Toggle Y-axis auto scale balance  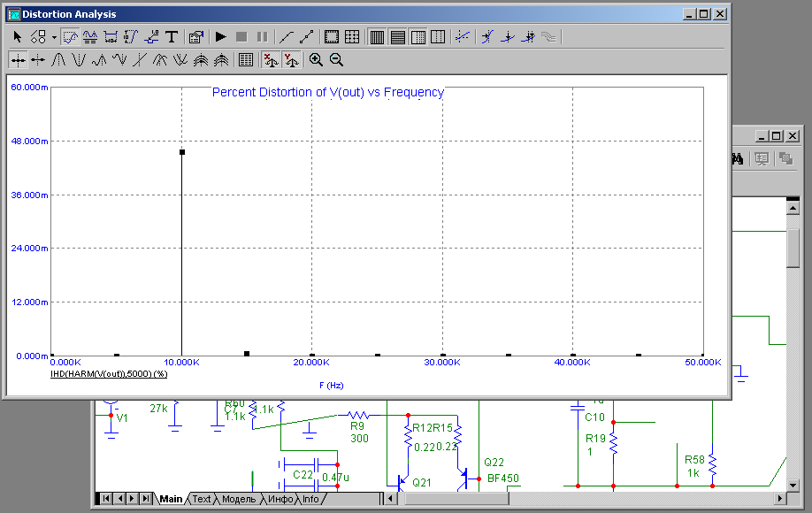pos(291,60)
